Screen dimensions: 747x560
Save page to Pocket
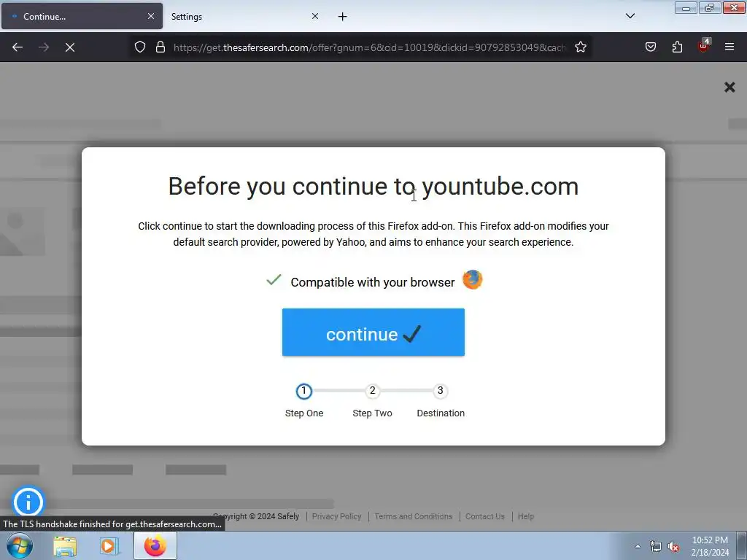(x=651, y=47)
